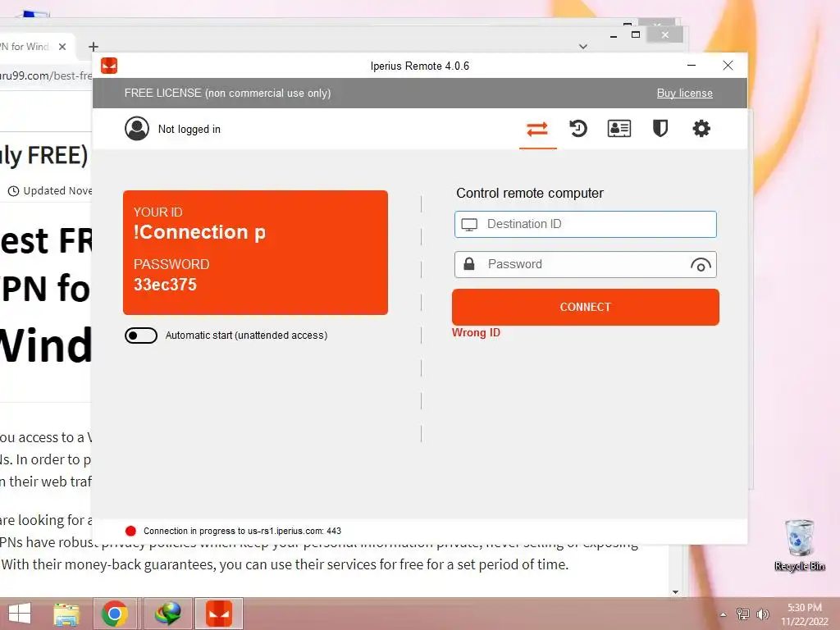Show hidden system tray icons arrow
This screenshot has height=630, width=840.
(x=724, y=614)
